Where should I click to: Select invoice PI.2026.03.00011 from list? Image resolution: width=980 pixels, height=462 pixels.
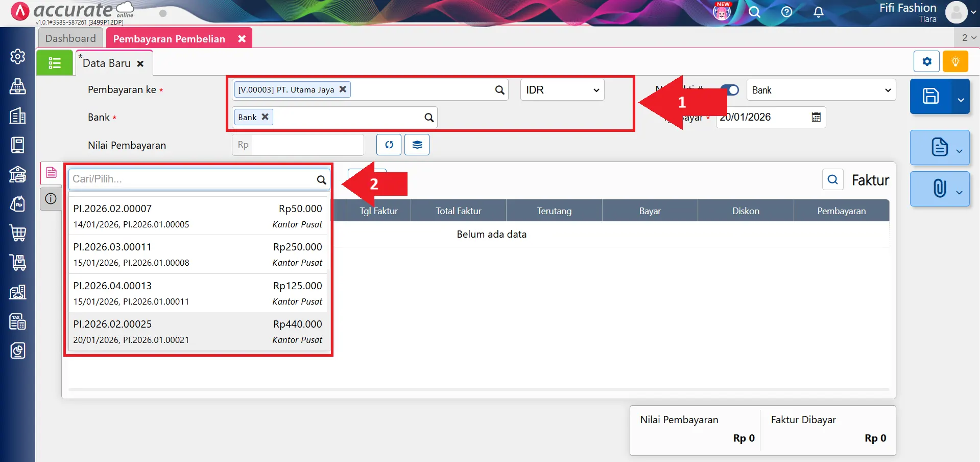pos(198,255)
